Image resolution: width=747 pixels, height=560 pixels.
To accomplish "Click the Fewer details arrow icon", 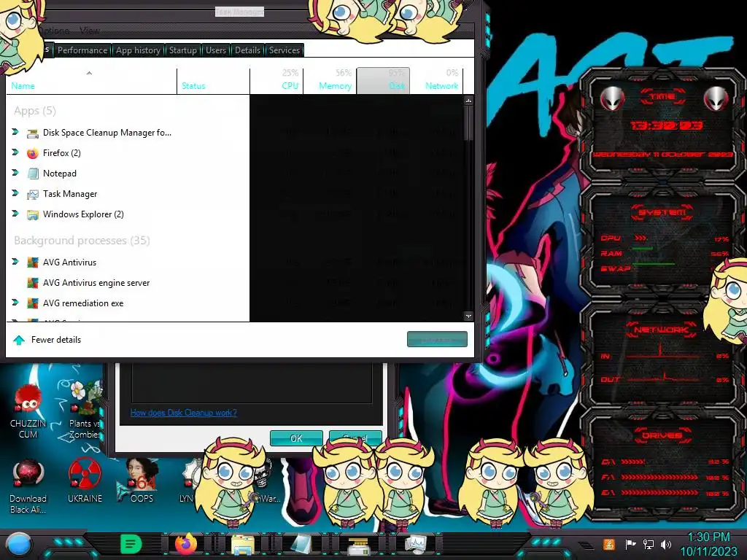I will coord(19,340).
